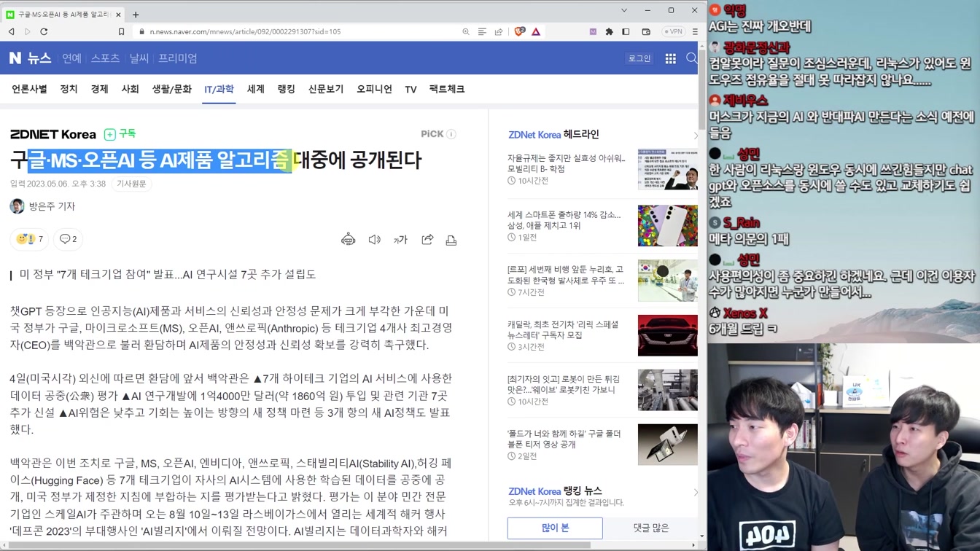Select the 신문보기 menu tab
This screenshot has height=551, width=980.
325,89
